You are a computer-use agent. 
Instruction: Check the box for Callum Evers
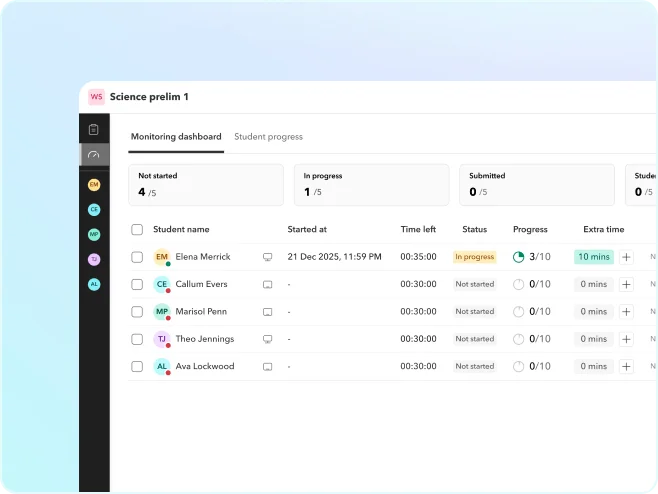point(137,285)
